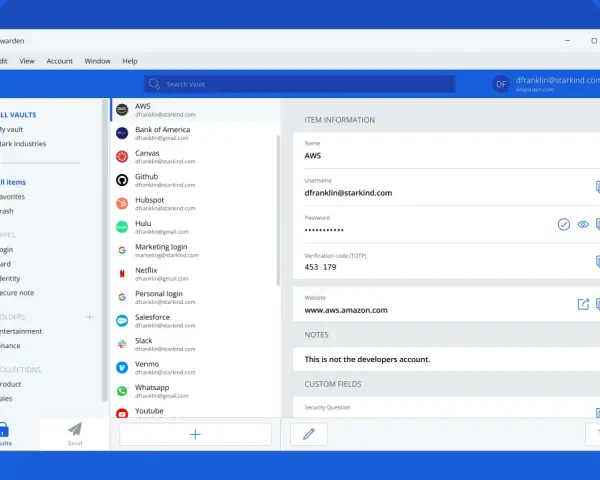Image resolution: width=600 pixels, height=480 pixels.
Task: Click the Hubspot logo icon
Action: coord(122,203)
